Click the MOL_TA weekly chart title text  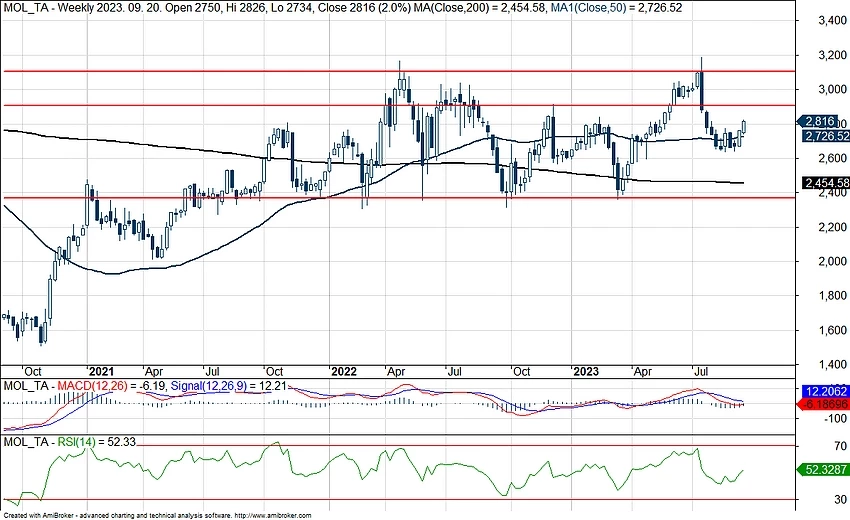[x=206, y=8]
